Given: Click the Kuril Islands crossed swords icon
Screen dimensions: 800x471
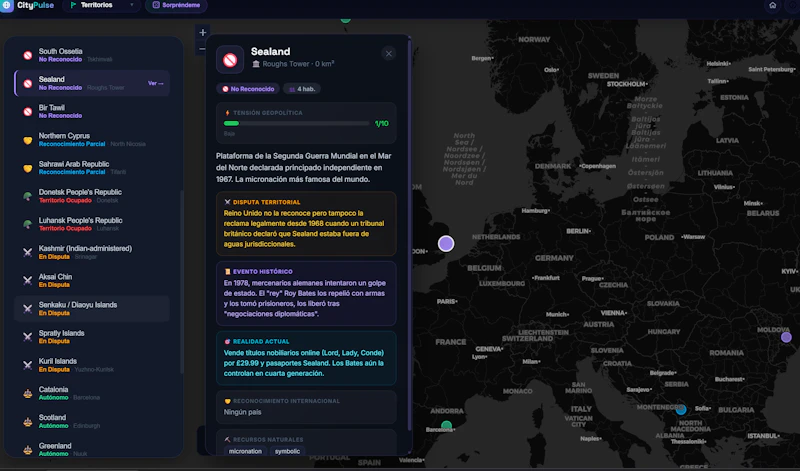Looking at the screenshot, I should (x=28, y=365).
